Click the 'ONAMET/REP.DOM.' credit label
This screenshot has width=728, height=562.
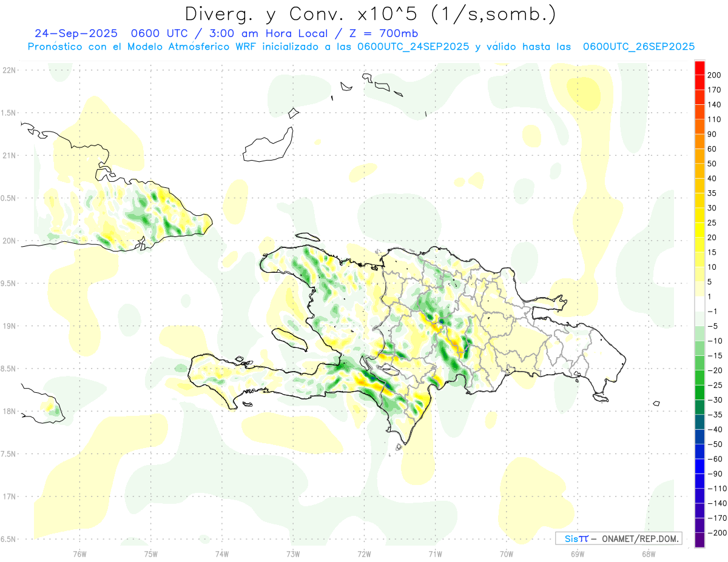click(x=641, y=538)
